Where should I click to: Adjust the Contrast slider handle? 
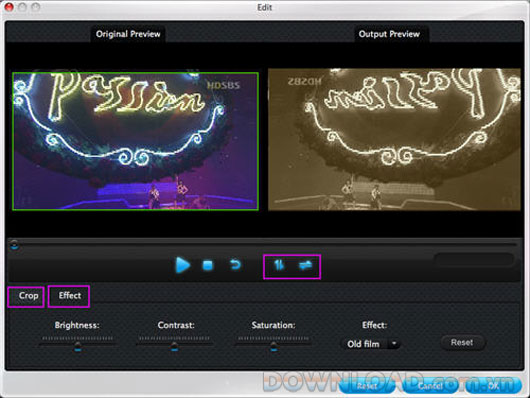pyautogui.click(x=174, y=347)
